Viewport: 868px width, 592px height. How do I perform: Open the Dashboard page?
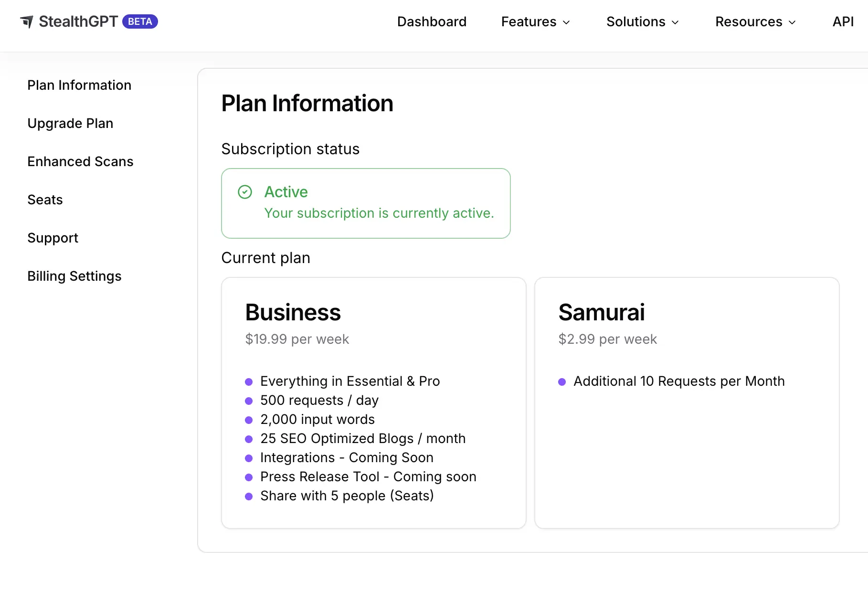[x=432, y=21]
